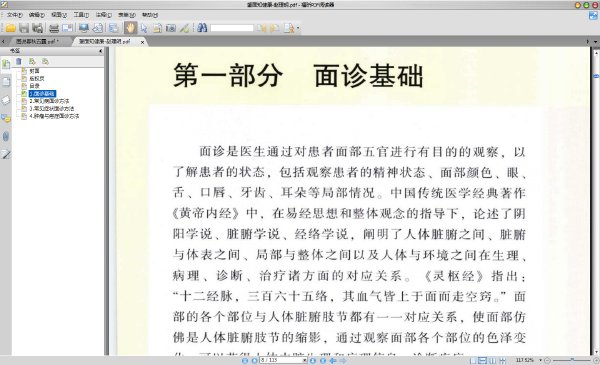Screen dimensions: 600x365
Task: Open the Edit menu (编辑)
Action: pos(36,15)
